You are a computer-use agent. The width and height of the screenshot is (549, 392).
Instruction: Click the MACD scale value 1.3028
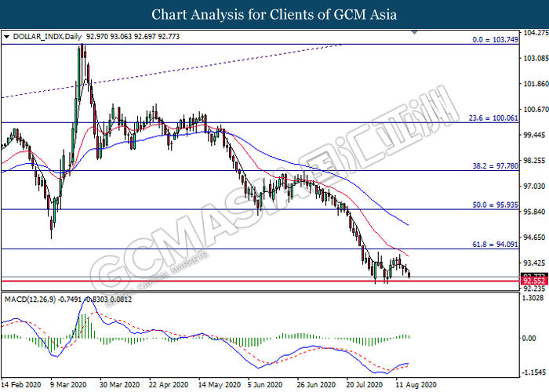(533, 298)
